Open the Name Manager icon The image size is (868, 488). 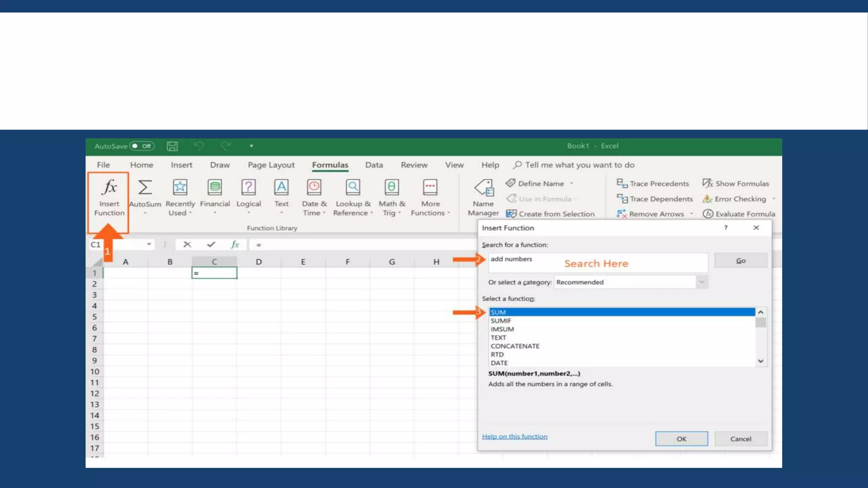(x=484, y=188)
